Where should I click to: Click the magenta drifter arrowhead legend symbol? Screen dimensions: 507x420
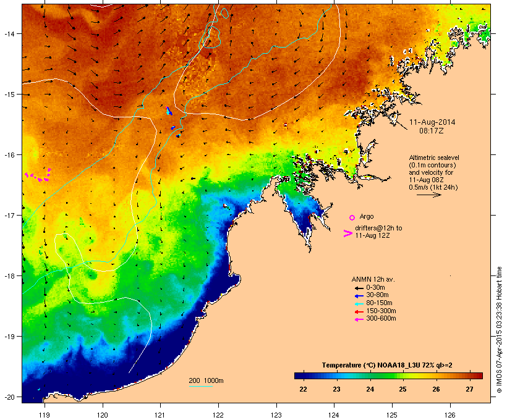[x=348, y=233]
